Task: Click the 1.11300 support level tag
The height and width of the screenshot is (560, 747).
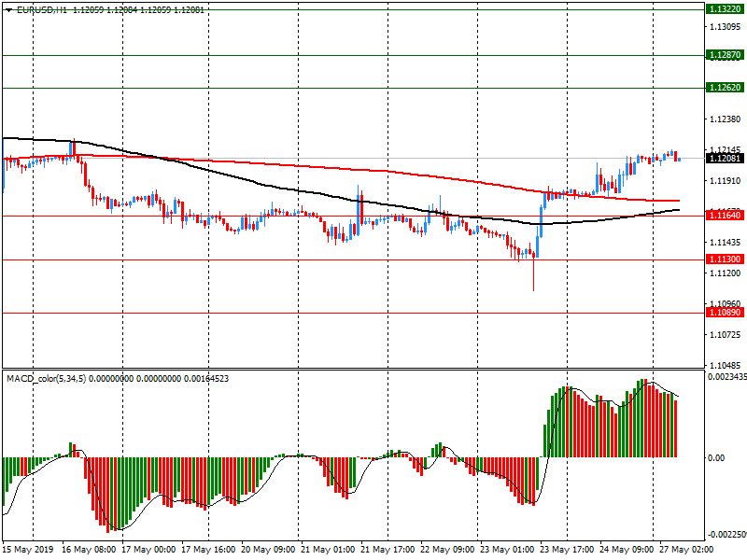Action: tap(725, 259)
